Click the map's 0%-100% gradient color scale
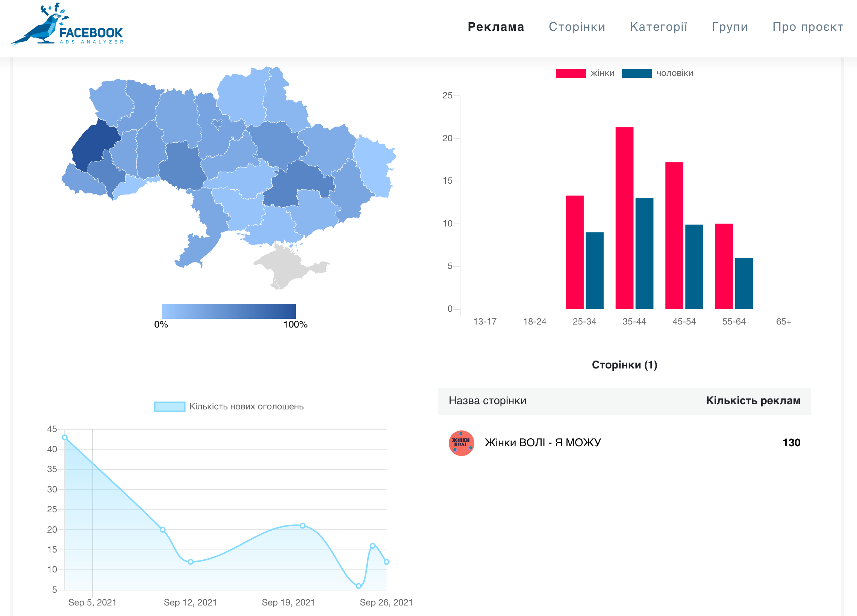857x616 pixels. pyautogui.click(x=229, y=311)
